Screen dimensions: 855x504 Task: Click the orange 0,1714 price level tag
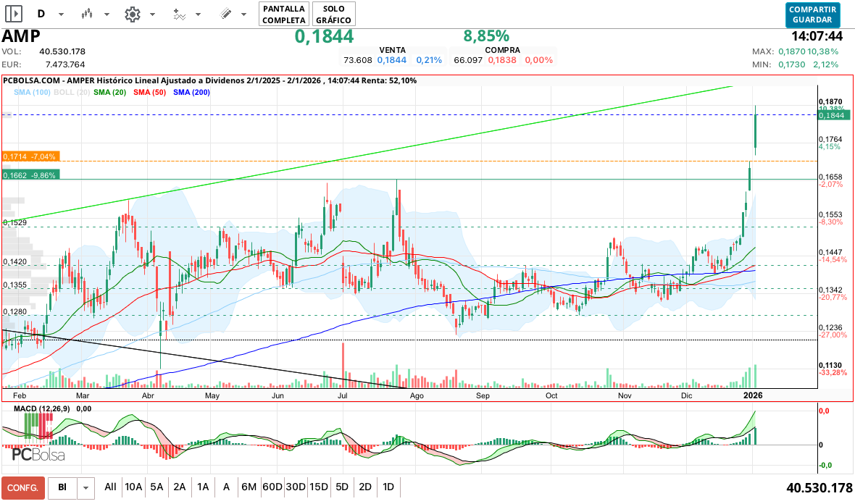(x=30, y=156)
